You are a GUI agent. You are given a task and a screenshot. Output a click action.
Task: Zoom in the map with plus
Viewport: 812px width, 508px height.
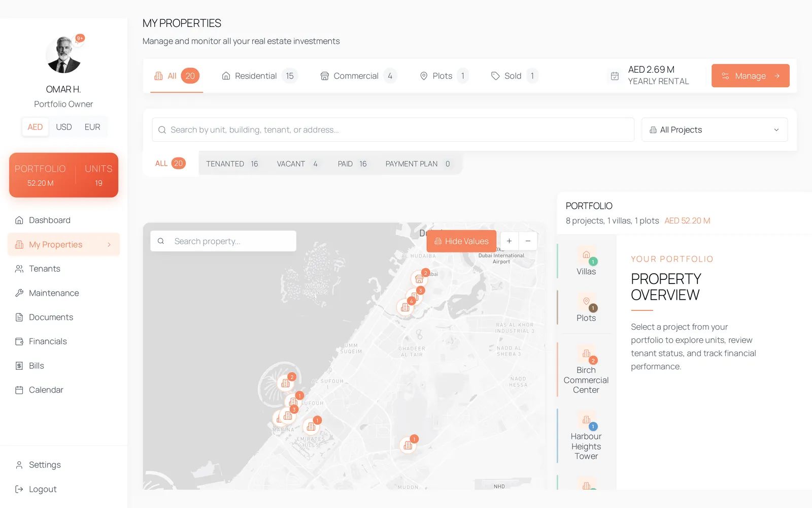pos(509,241)
